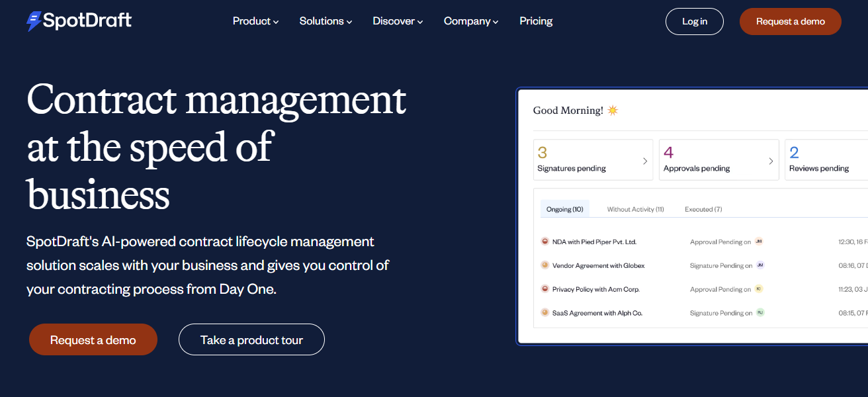
Task: Click approver avatar on the NDA row
Action: pyautogui.click(x=759, y=242)
